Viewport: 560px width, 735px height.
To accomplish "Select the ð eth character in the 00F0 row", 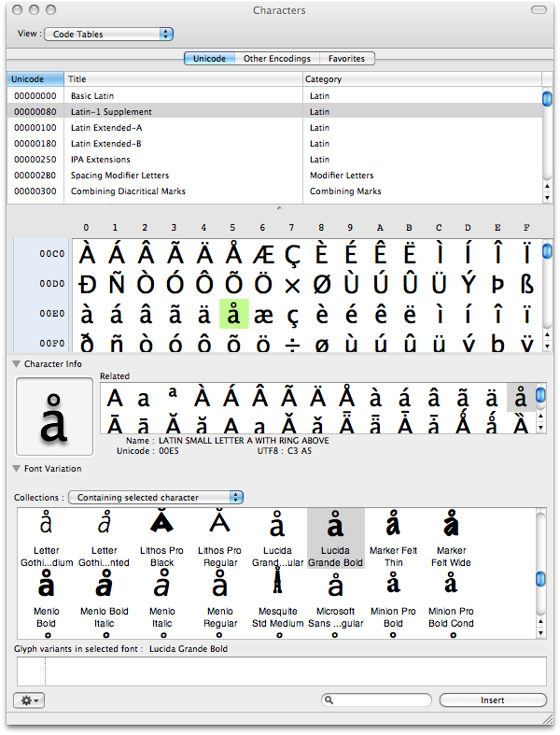I will (87, 344).
